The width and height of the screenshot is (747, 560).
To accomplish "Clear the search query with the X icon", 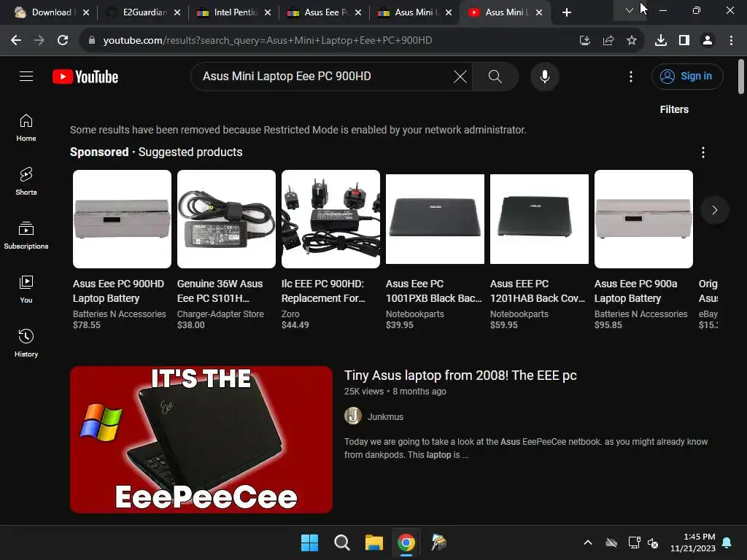I will tap(460, 76).
